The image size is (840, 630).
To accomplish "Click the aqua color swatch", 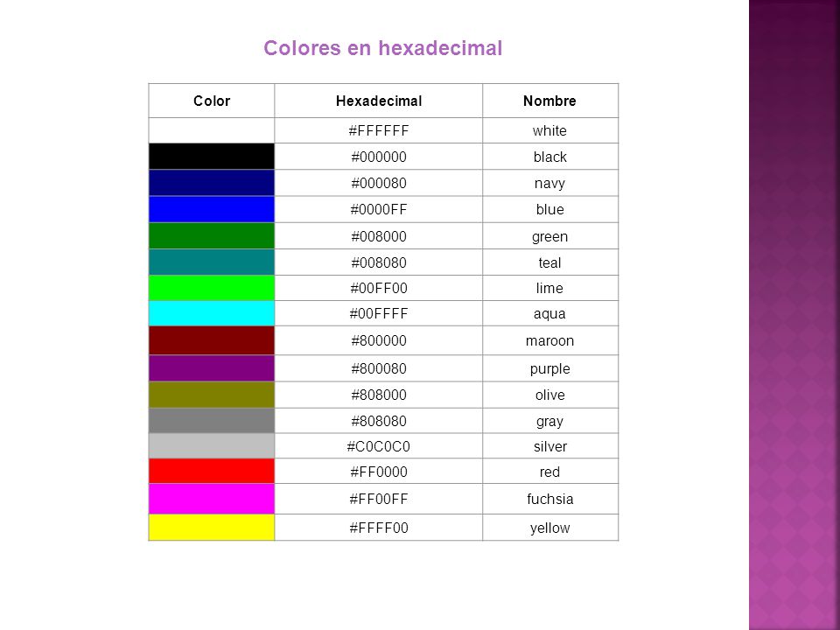I will click(x=212, y=313).
